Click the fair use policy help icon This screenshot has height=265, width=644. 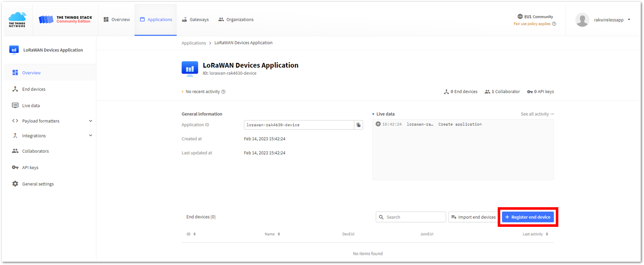[x=554, y=24]
